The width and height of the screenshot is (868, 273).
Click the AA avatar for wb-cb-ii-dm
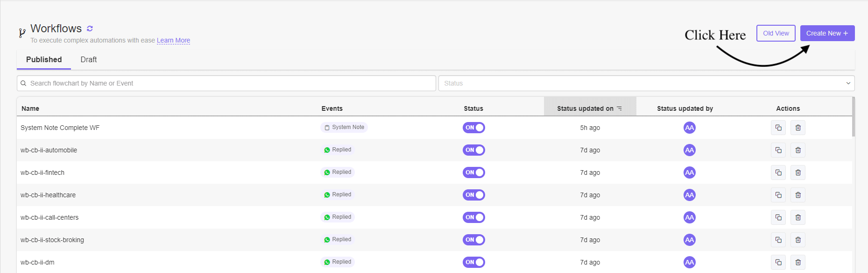[689, 262]
